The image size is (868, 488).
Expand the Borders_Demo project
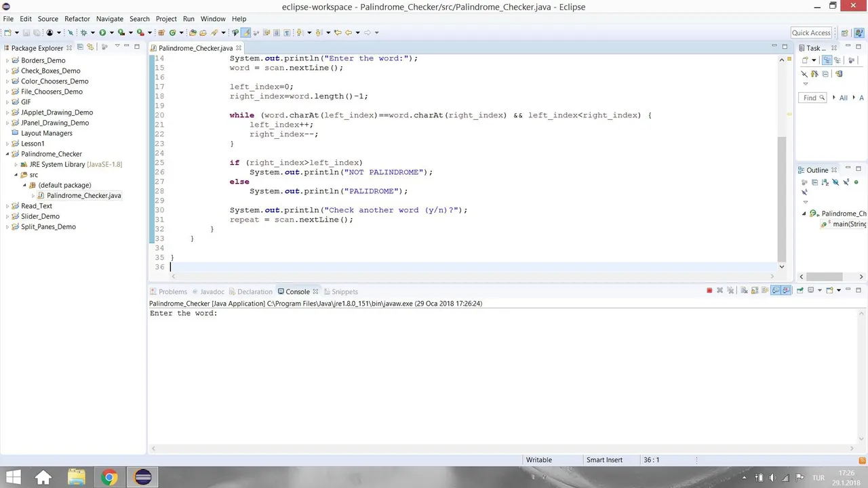7,60
